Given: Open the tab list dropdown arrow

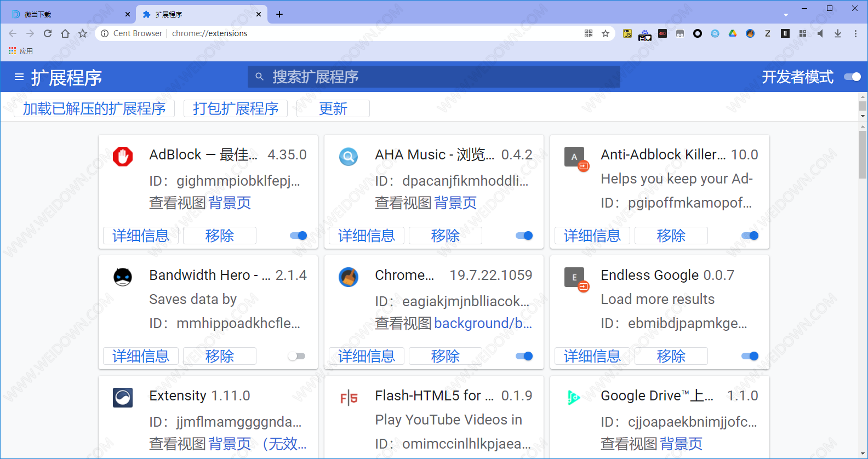Looking at the screenshot, I should coord(786,15).
